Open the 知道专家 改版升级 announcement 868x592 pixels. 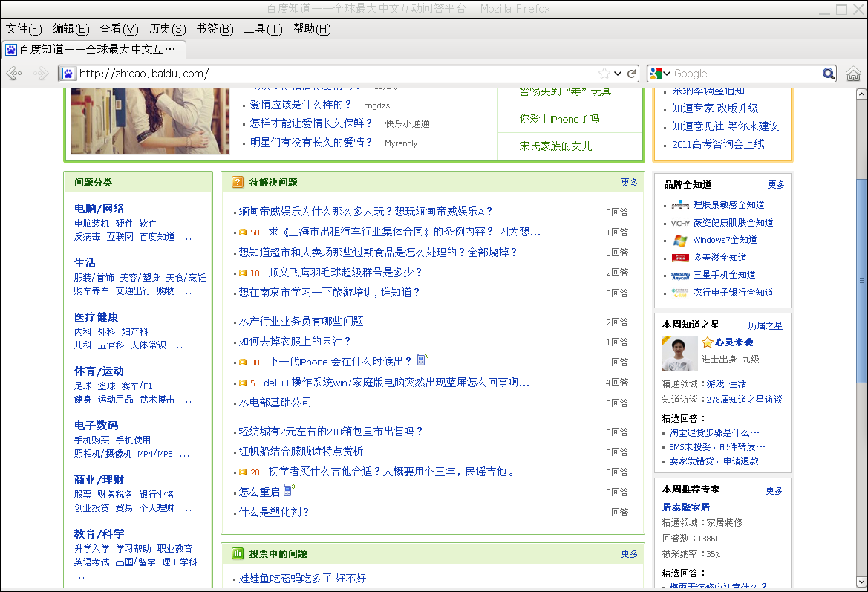(x=714, y=108)
